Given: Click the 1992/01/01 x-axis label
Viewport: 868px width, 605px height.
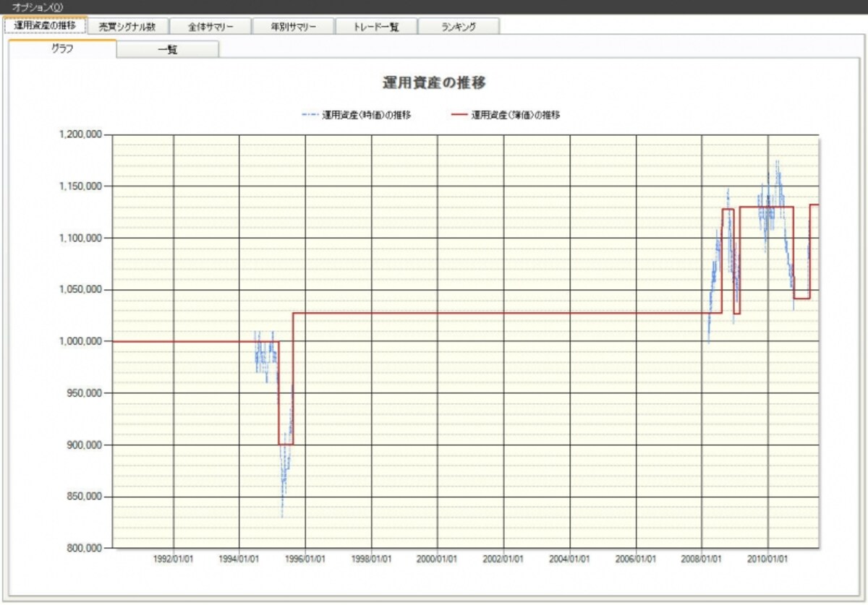Looking at the screenshot, I should (x=174, y=560).
